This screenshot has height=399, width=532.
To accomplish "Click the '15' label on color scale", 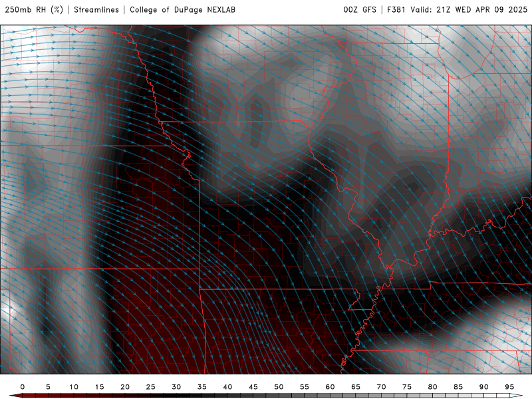I will click(99, 387).
